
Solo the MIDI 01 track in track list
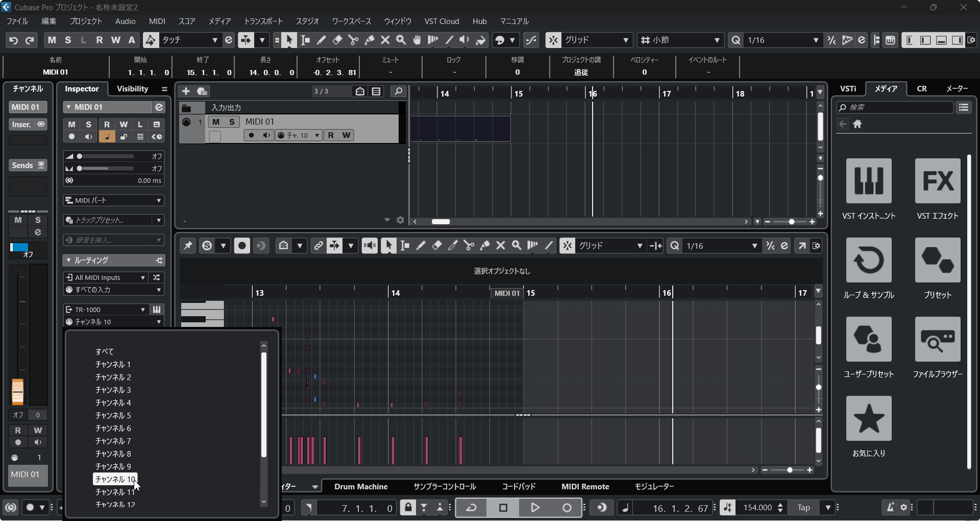tap(232, 122)
